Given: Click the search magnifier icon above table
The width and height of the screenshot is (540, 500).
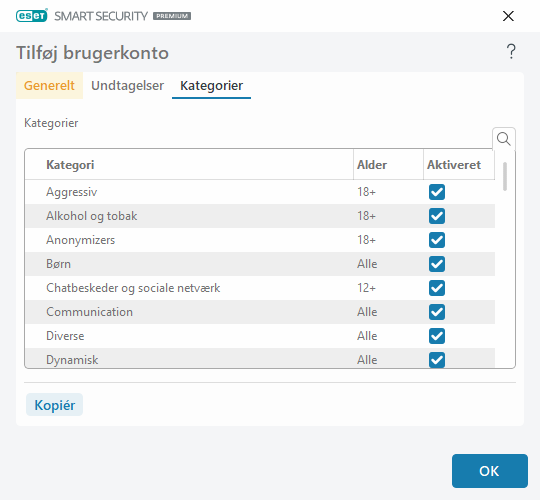Looking at the screenshot, I should (x=503, y=139).
